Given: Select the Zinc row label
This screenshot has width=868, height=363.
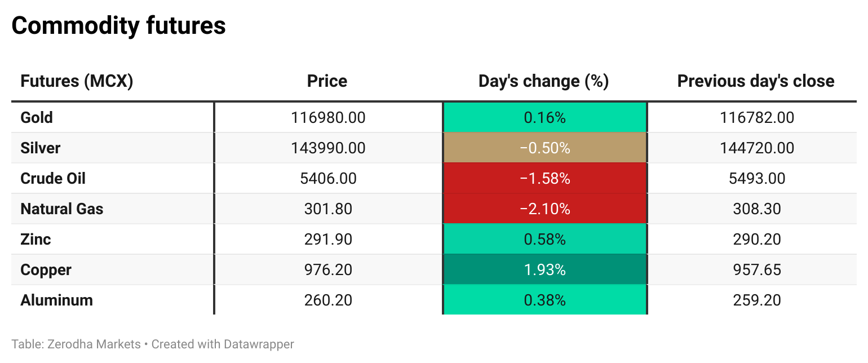Looking at the screenshot, I should coord(36,240).
